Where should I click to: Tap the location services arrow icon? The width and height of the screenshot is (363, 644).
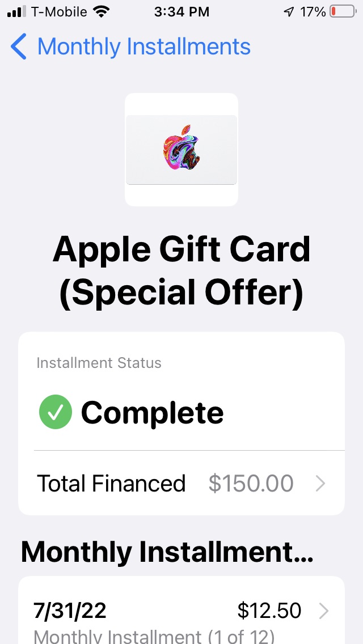pyautogui.click(x=289, y=12)
